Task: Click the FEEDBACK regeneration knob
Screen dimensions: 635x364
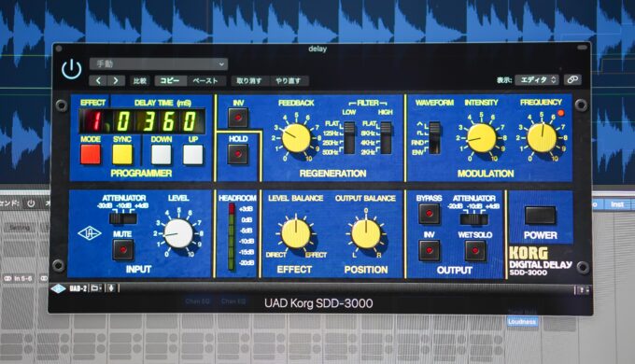Action: [x=296, y=138]
